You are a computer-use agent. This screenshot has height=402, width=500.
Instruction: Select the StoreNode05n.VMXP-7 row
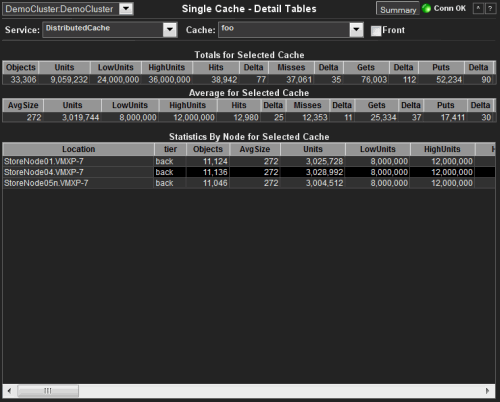click(249, 183)
